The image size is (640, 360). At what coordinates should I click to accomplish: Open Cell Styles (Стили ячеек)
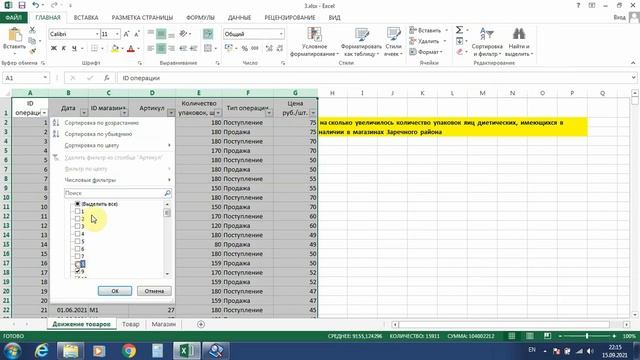[393, 42]
